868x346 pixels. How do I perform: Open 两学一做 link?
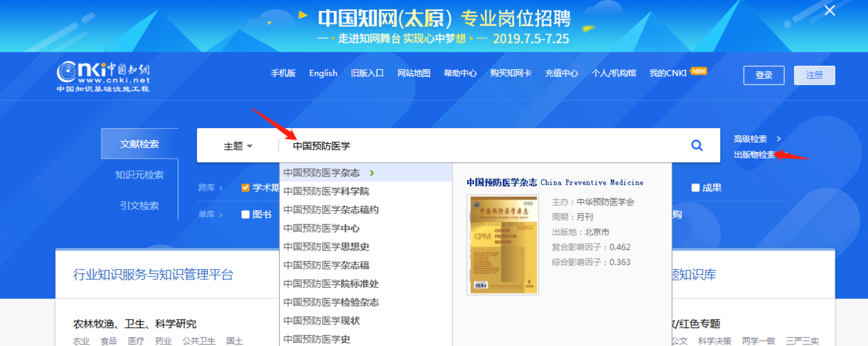click(759, 341)
